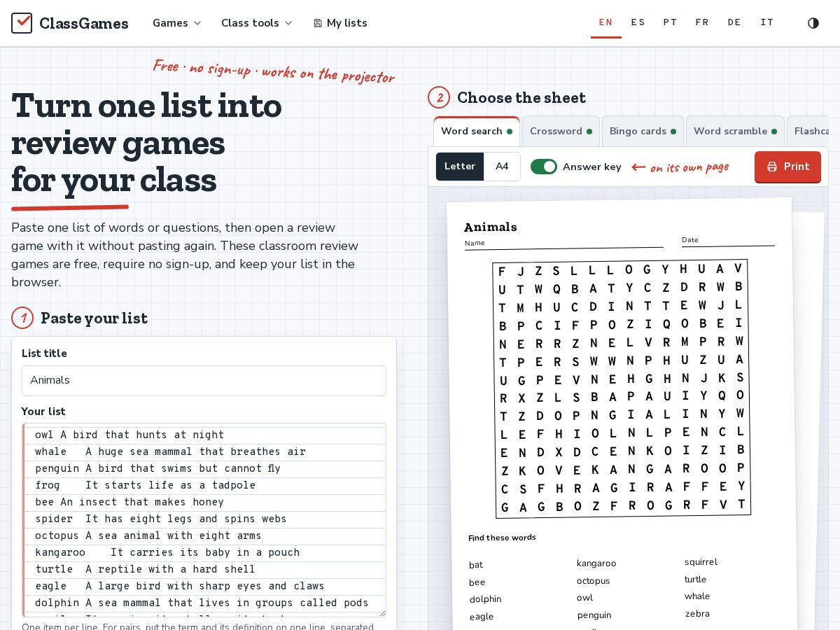Toggle the Answer key switch
Viewport: 840px width, 630px height.
point(544,167)
